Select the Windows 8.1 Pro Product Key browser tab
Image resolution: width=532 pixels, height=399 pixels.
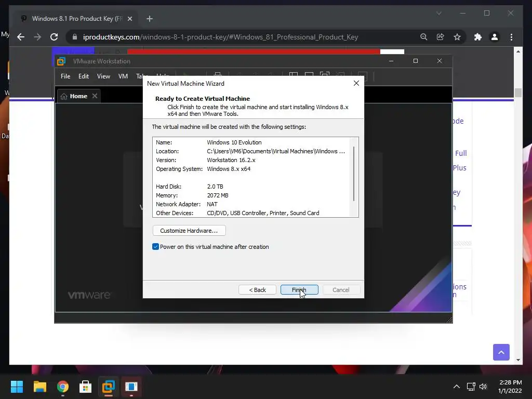(x=76, y=19)
